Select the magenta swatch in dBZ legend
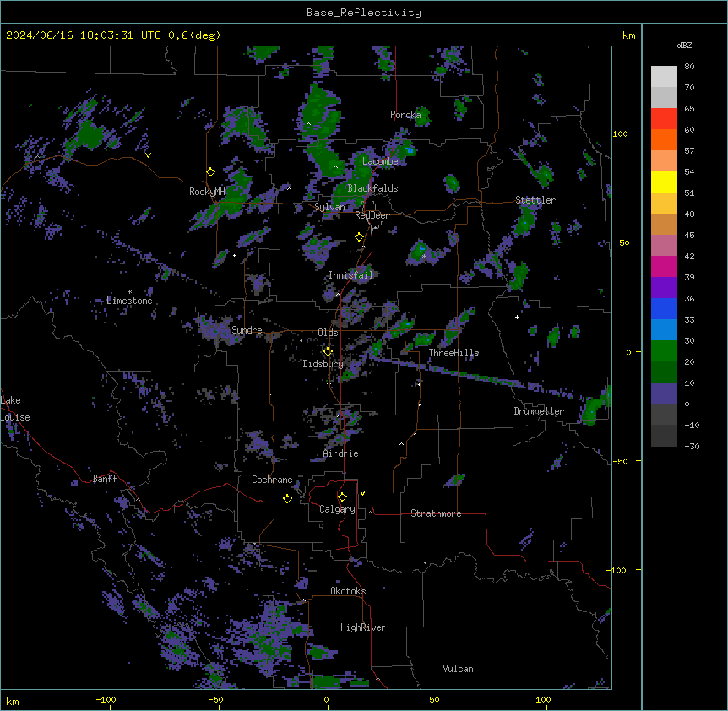The width and height of the screenshot is (728, 711). [664, 266]
